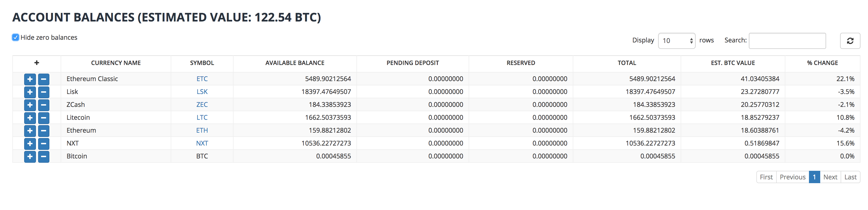
Task: Click the plus deposit icon for Litecoin
Action: pyautogui.click(x=30, y=118)
